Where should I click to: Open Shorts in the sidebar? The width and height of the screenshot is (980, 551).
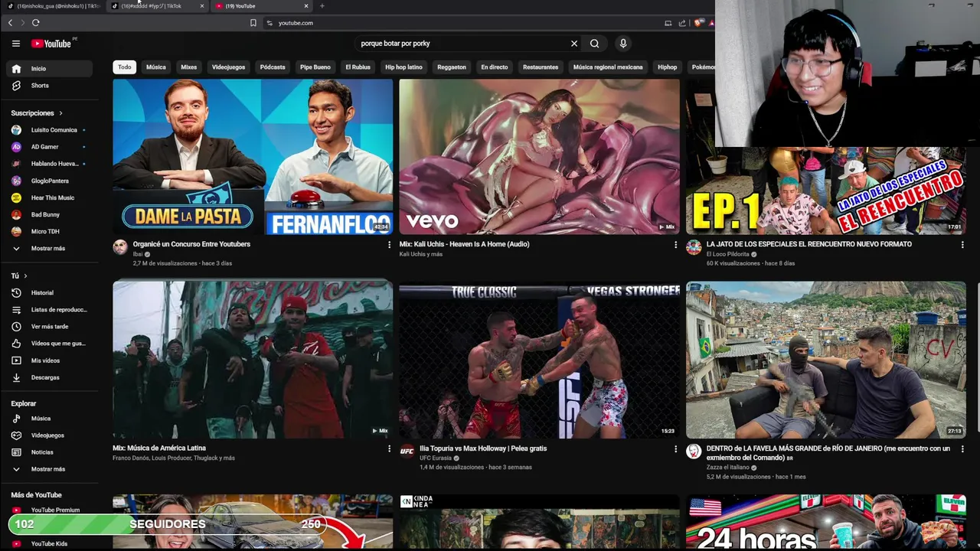pyautogui.click(x=49, y=86)
